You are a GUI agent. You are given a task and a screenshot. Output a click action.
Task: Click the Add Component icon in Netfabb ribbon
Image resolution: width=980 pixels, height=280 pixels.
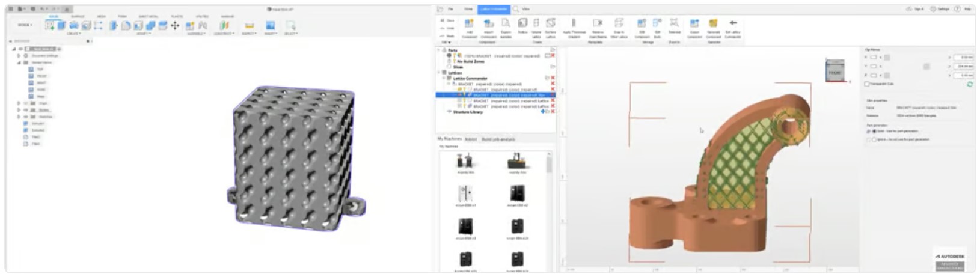coord(469,24)
